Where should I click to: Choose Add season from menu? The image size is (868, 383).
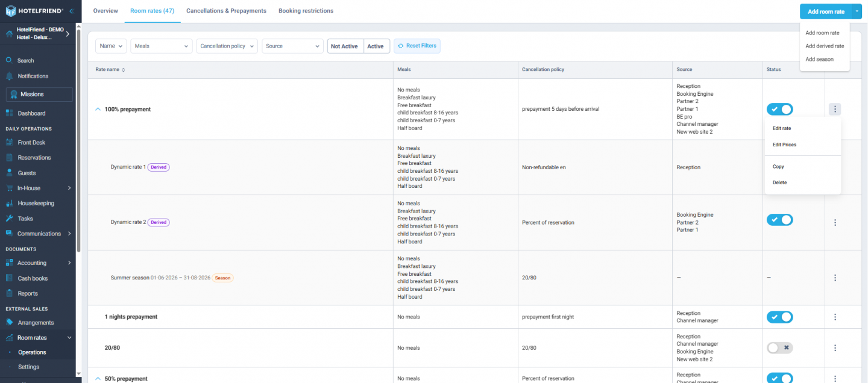pyautogui.click(x=819, y=60)
